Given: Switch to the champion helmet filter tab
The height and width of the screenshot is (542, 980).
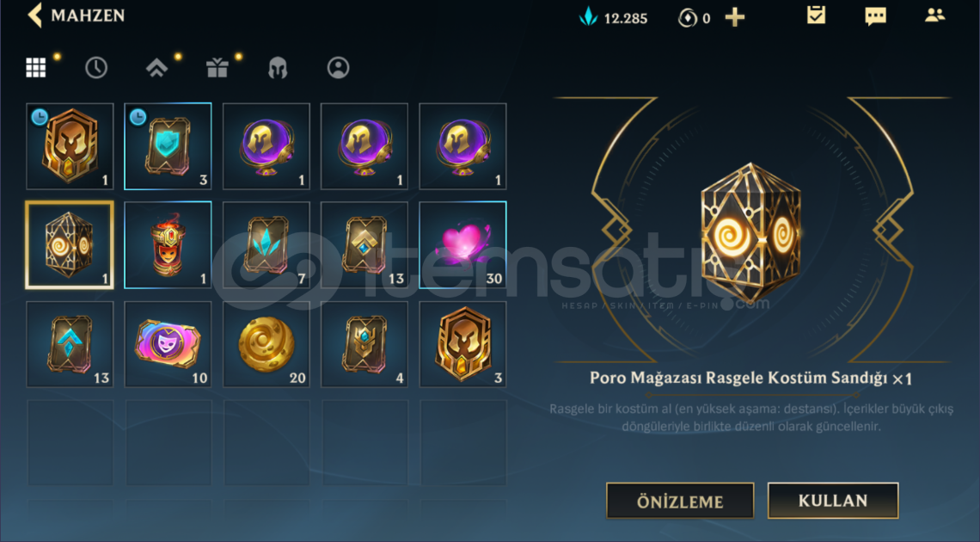Looking at the screenshot, I should pyautogui.click(x=278, y=67).
